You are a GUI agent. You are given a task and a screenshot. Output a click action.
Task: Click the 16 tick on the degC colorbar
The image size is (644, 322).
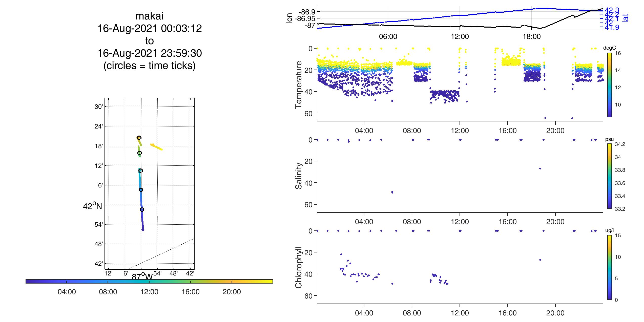click(618, 53)
